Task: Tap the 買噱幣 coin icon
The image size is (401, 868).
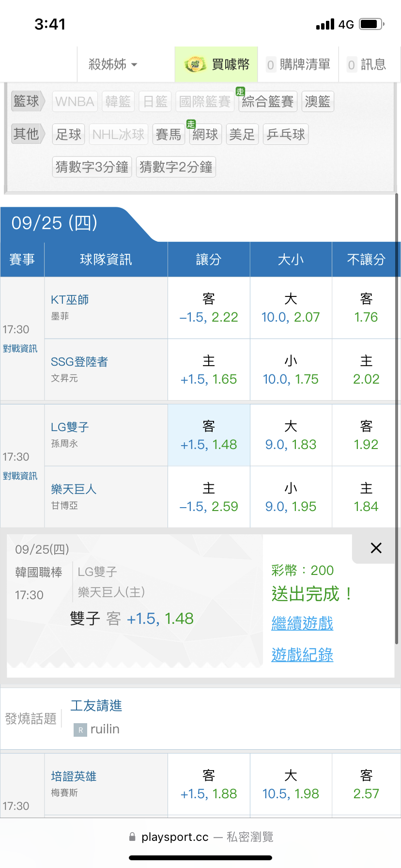Action: 195,64
